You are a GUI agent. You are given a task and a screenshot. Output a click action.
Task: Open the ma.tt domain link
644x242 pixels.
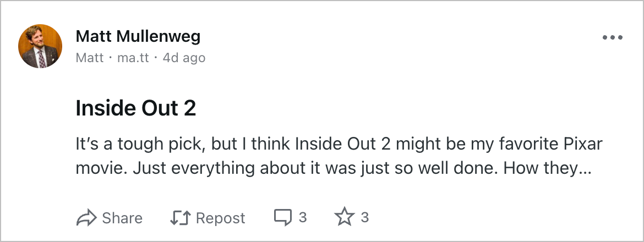coord(133,58)
